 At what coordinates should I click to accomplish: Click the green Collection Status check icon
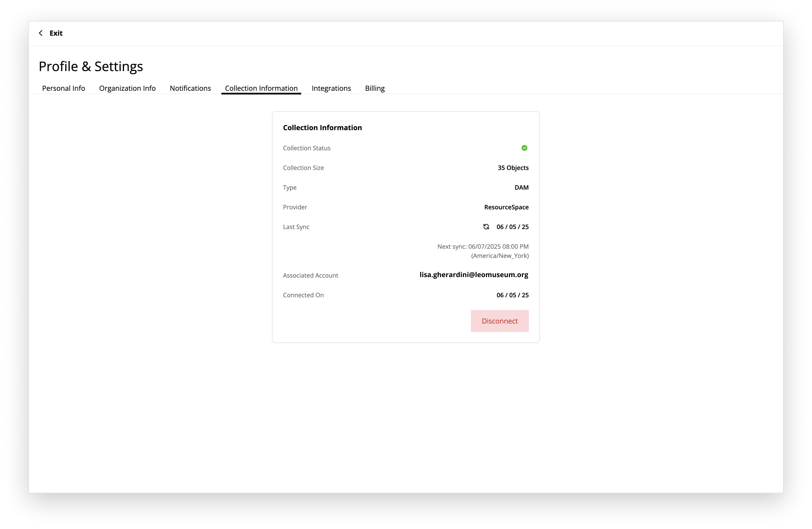(524, 148)
